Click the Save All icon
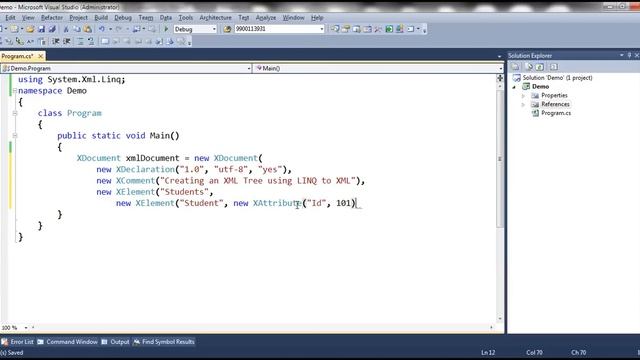The image size is (640, 360). click(x=52, y=29)
